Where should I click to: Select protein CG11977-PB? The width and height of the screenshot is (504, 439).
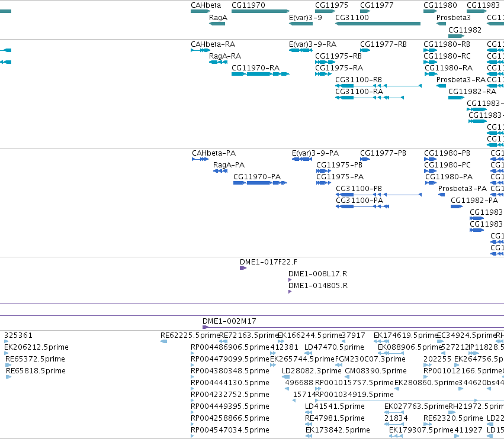pyautogui.click(x=365, y=159)
